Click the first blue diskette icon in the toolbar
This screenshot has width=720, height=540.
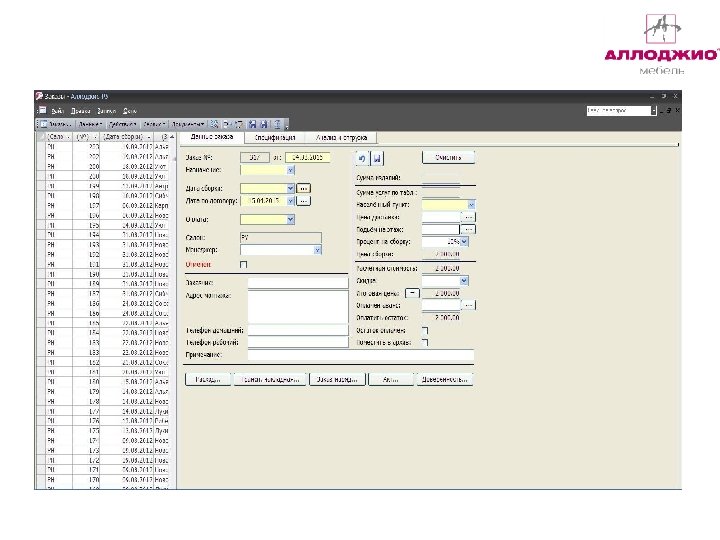click(252, 124)
